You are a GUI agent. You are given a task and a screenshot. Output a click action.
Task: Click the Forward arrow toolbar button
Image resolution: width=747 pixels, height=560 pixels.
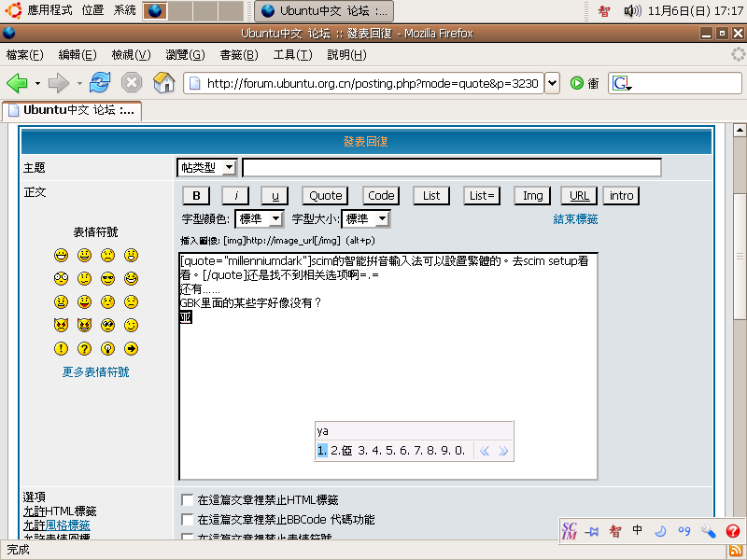click(59, 83)
